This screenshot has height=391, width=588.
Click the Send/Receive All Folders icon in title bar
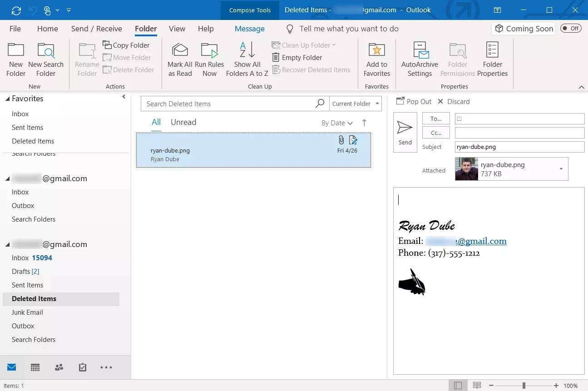[16, 10]
